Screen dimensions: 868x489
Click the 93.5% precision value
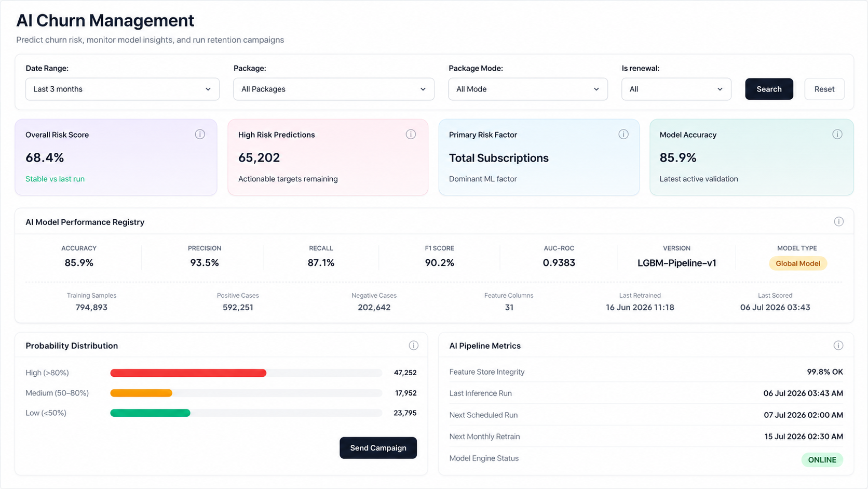tap(205, 263)
